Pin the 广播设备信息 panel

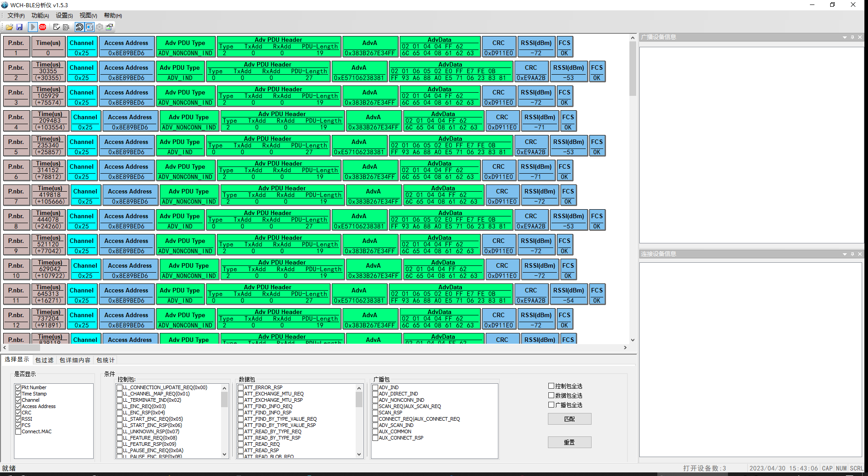(x=852, y=37)
